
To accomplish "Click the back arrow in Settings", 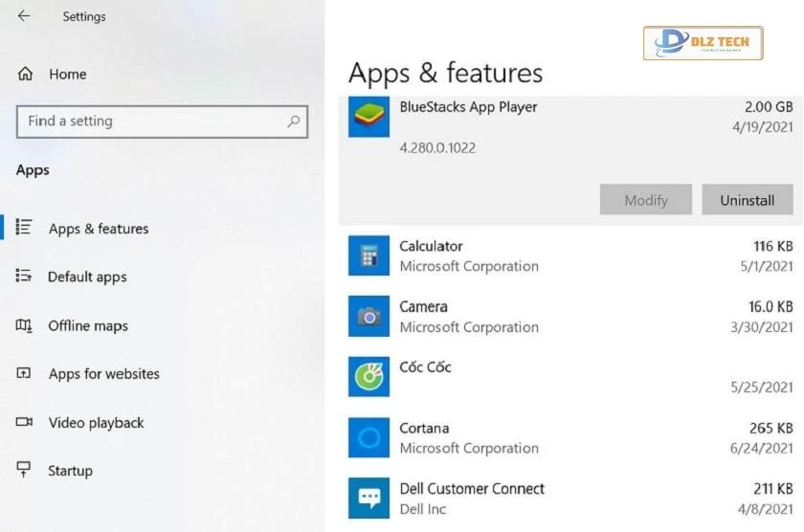I will tap(24, 16).
